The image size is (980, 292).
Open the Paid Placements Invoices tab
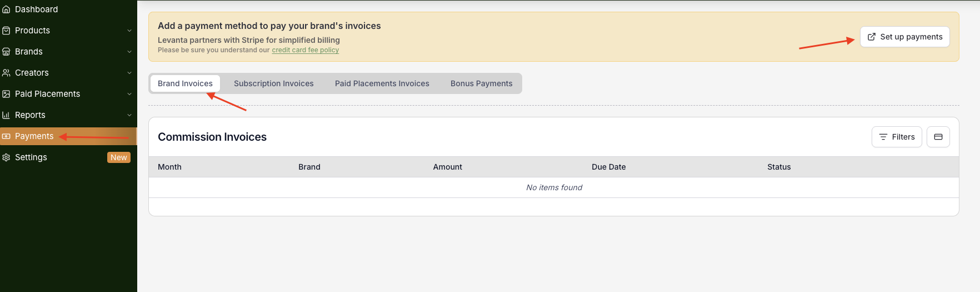[x=382, y=83]
